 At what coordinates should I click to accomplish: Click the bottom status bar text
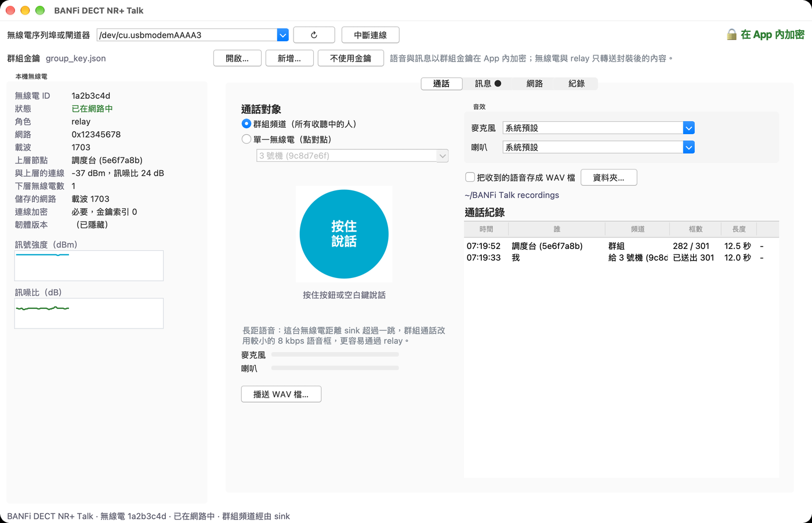[x=148, y=516]
